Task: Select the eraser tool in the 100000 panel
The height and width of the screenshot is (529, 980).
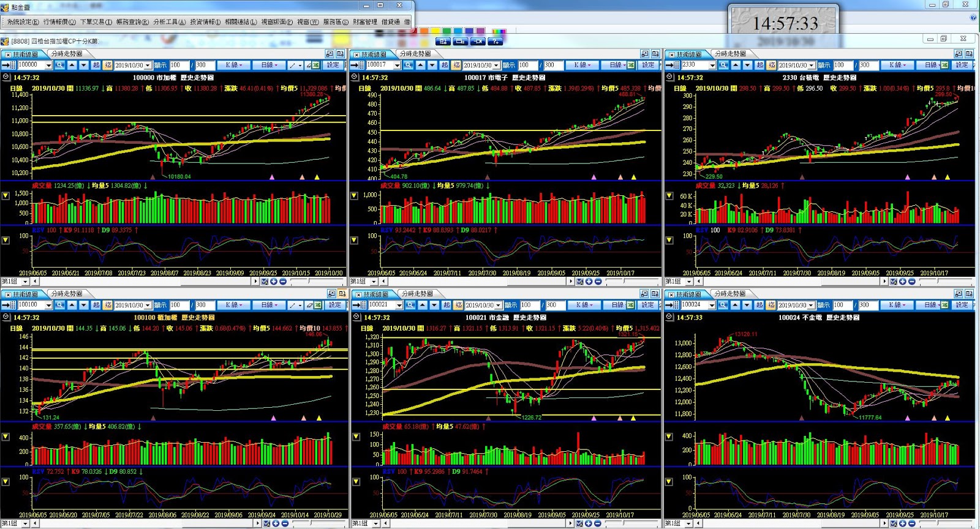Action: [x=309, y=65]
